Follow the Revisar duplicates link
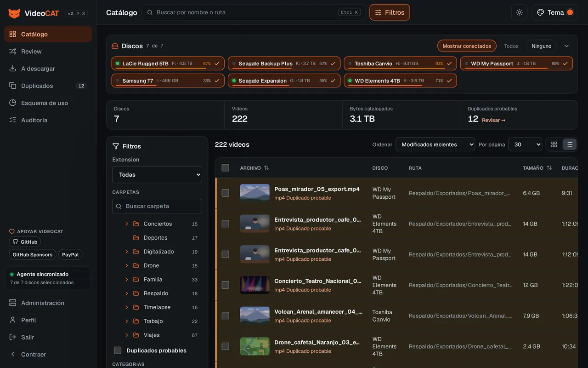 pyautogui.click(x=494, y=120)
